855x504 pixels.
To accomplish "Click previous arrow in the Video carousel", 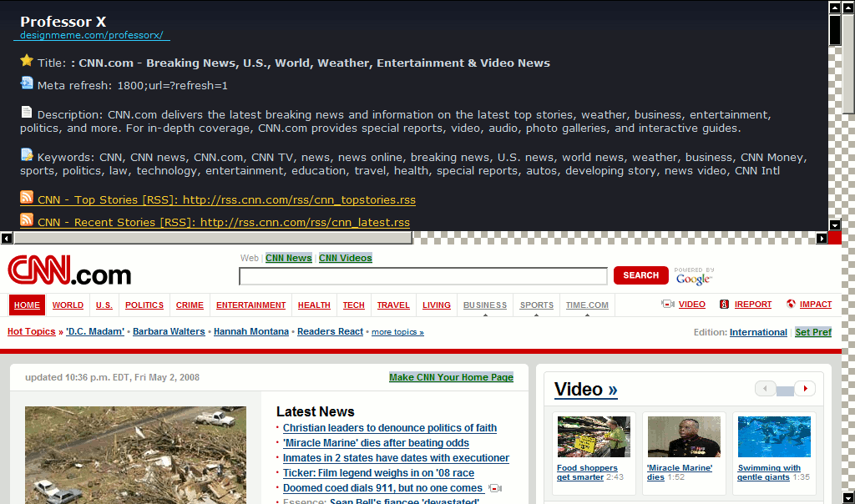I will click(x=765, y=389).
